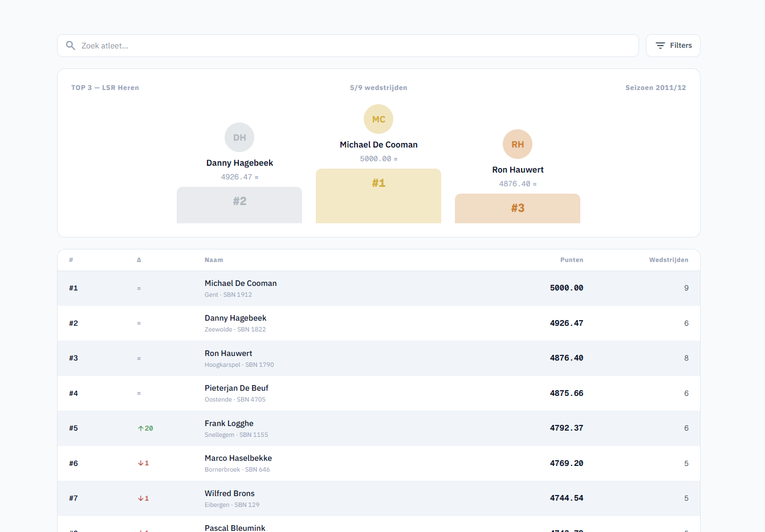Click podium score 4926.47
The image size is (765, 532).
click(x=237, y=177)
